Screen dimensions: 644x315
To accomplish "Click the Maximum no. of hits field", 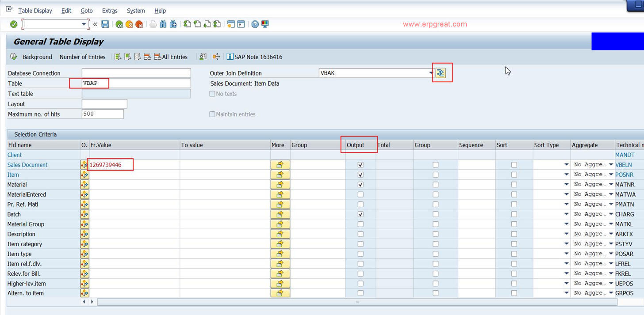I will [103, 114].
